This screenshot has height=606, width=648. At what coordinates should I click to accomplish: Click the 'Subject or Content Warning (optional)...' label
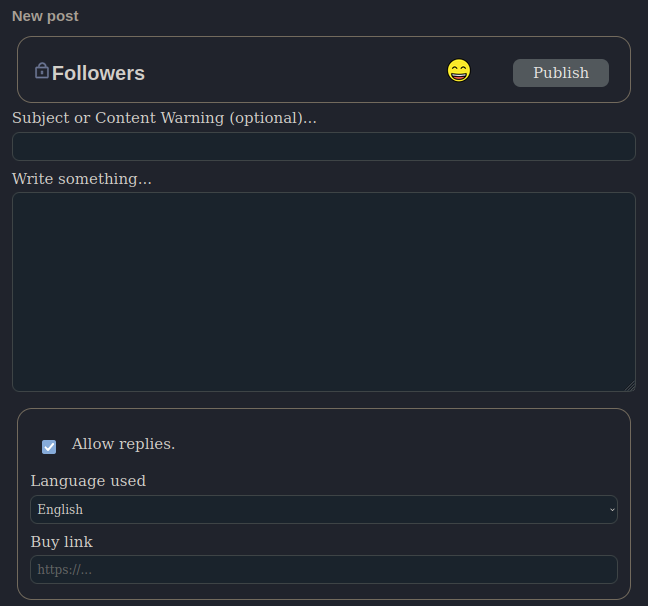(164, 118)
